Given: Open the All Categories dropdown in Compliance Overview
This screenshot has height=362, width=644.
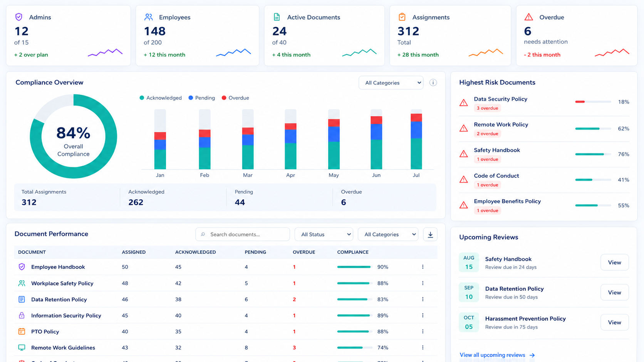Looking at the screenshot, I should point(391,83).
